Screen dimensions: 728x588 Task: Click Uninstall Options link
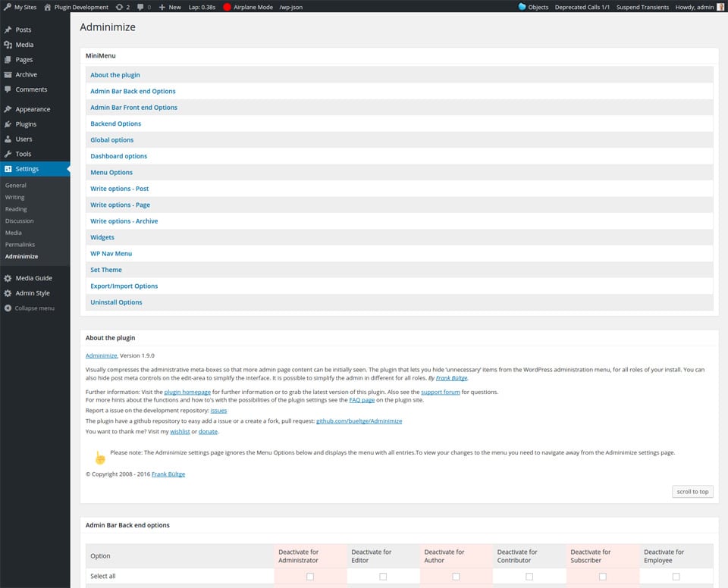116,302
